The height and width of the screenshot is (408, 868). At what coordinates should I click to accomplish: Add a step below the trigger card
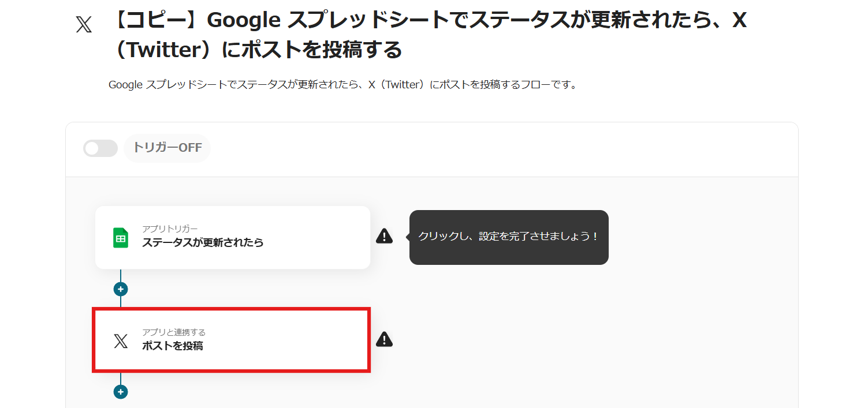(121, 289)
